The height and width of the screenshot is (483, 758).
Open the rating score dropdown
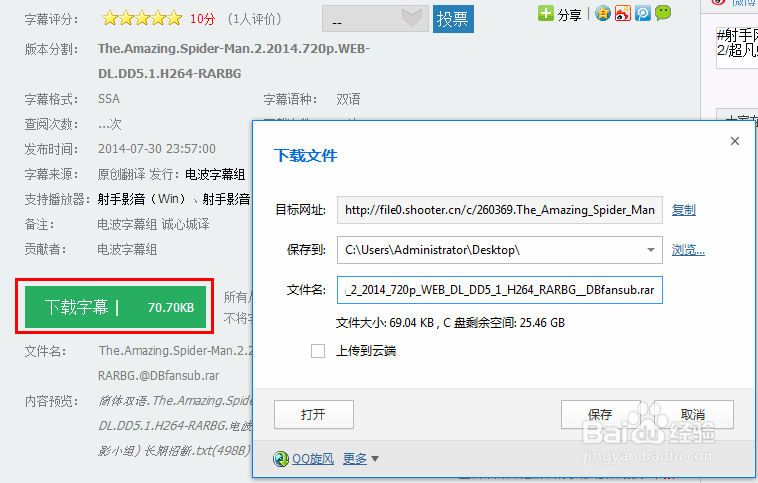click(x=375, y=19)
